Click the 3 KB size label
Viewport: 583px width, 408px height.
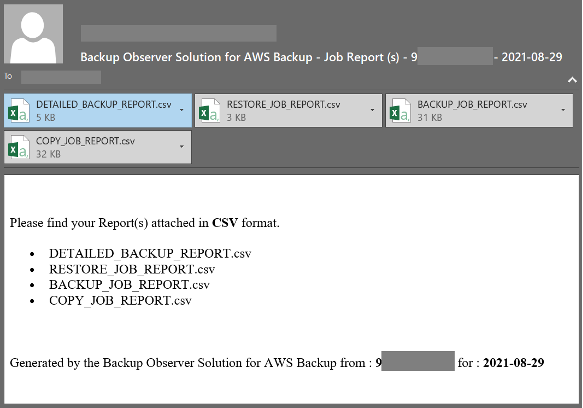click(236, 118)
